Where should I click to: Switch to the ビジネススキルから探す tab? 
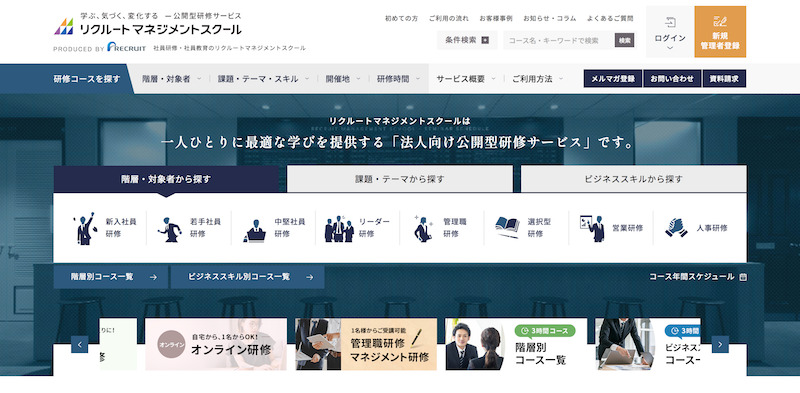[x=633, y=179]
